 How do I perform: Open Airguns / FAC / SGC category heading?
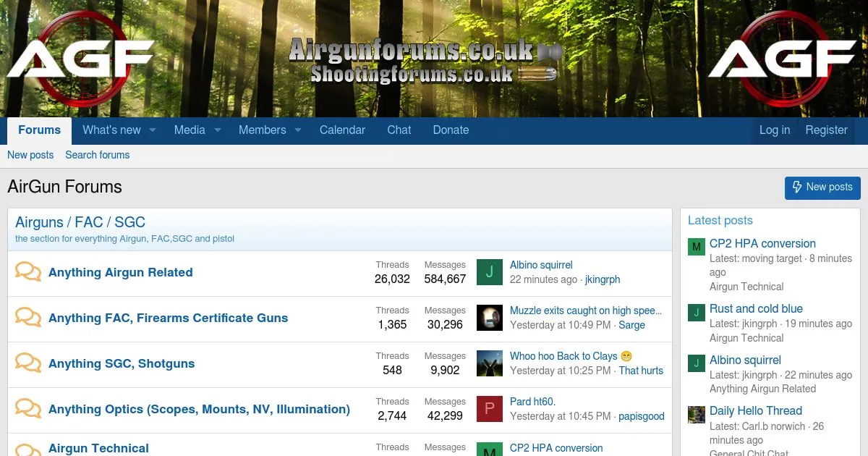(80, 222)
